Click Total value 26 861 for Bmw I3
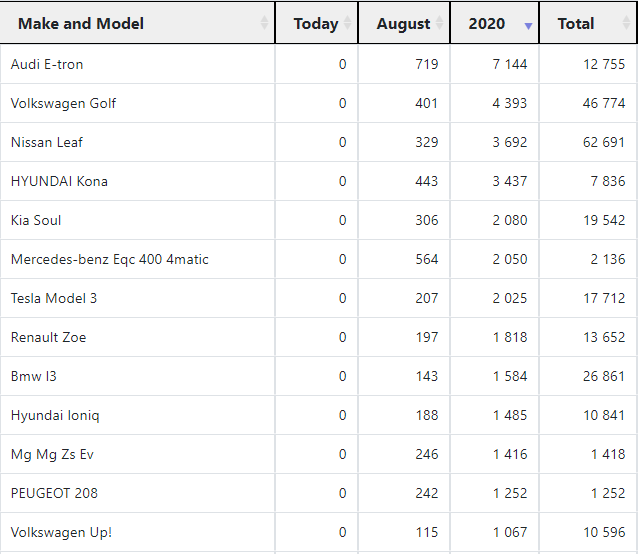The image size is (638, 554). pos(604,376)
